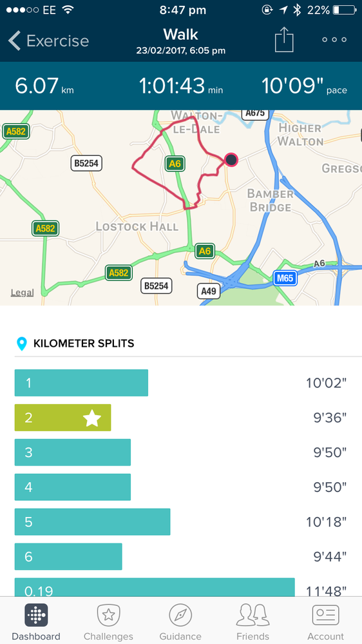The width and height of the screenshot is (362, 644).
Task: Open the Legal link on the map
Action: (22, 293)
